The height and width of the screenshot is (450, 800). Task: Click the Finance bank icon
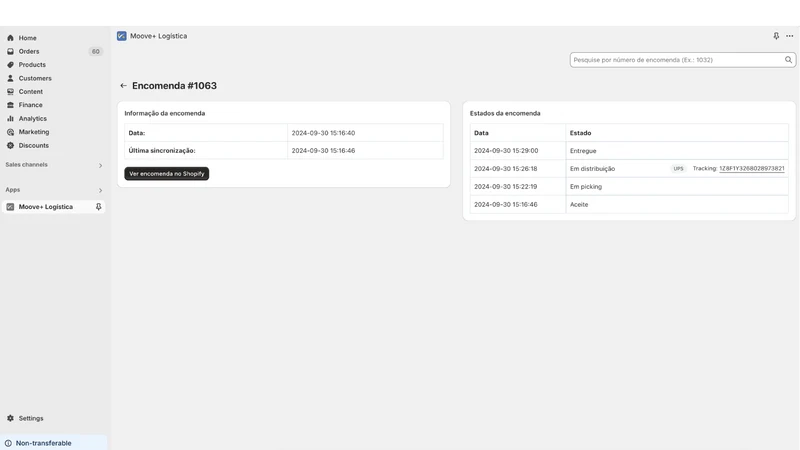[10, 105]
